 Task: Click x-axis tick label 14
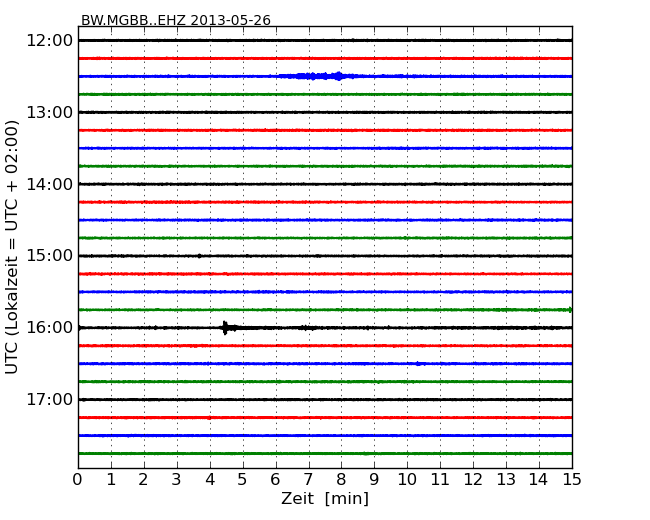(539, 480)
